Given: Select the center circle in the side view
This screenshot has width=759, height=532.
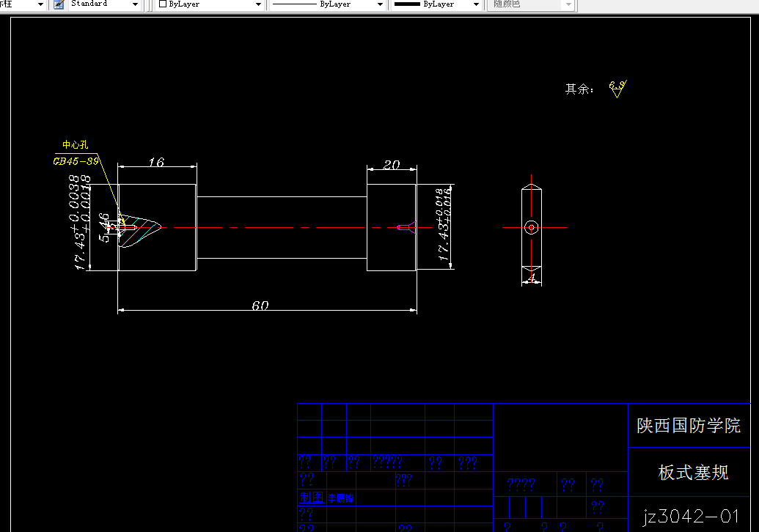Looking at the screenshot, I should click(x=532, y=227).
